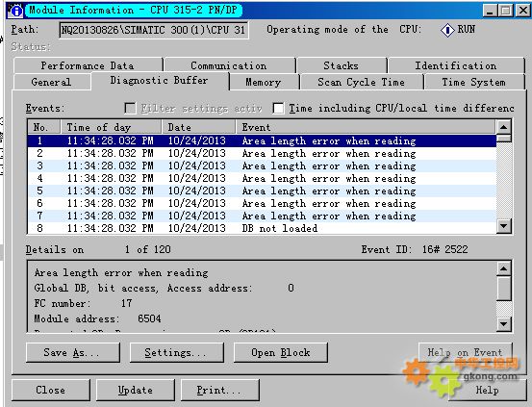The width and height of the screenshot is (532, 407).
Task: Click the Time of day column header
Action: (x=111, y=127)
